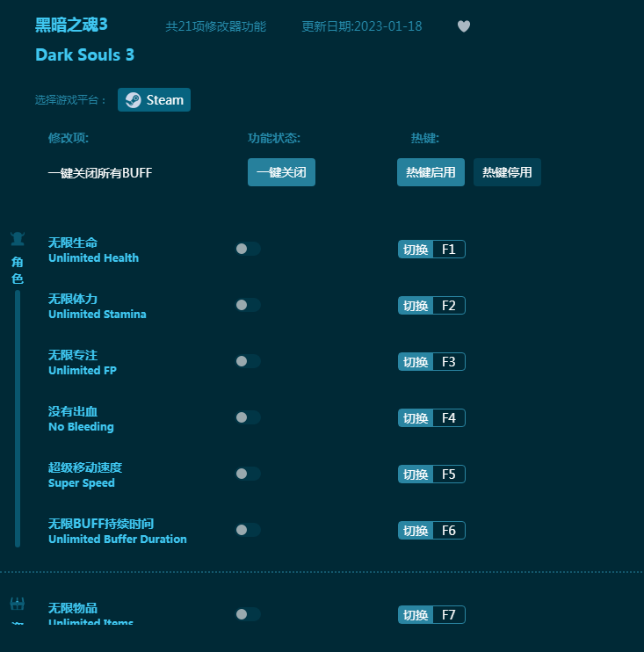Enable Unlimited FP switch
644x652 pixels.
click(x=248, y=361)
